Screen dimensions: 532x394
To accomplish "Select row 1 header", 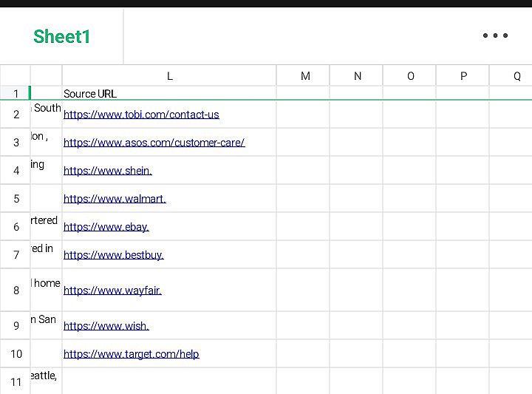I will click(16, 93).
